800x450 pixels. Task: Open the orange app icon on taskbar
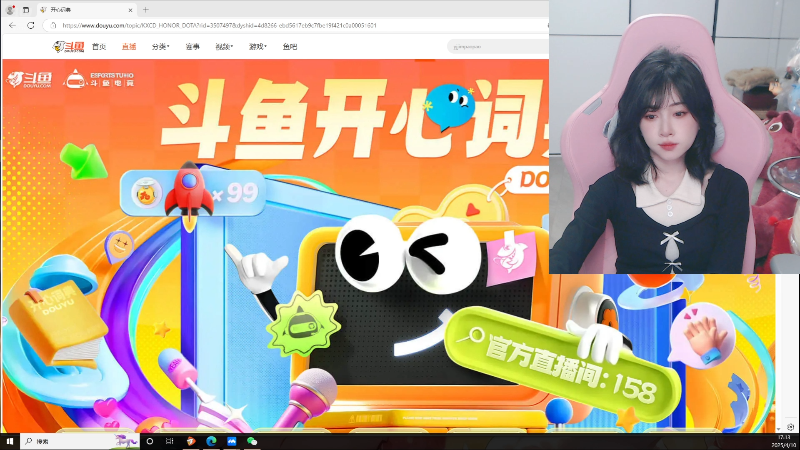pyautogui.click(x=191, y=441)
